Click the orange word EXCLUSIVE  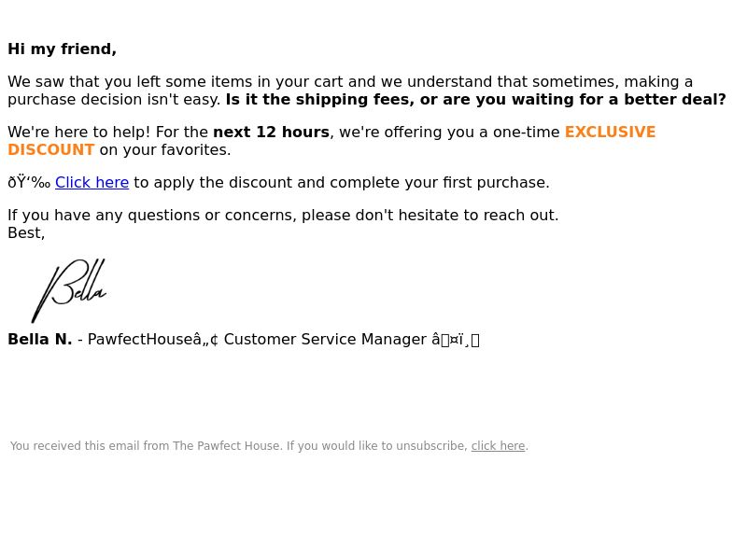[611, 132]
